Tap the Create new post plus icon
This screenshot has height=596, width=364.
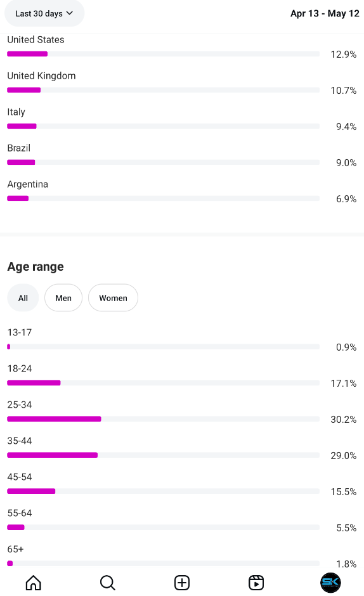182,583
